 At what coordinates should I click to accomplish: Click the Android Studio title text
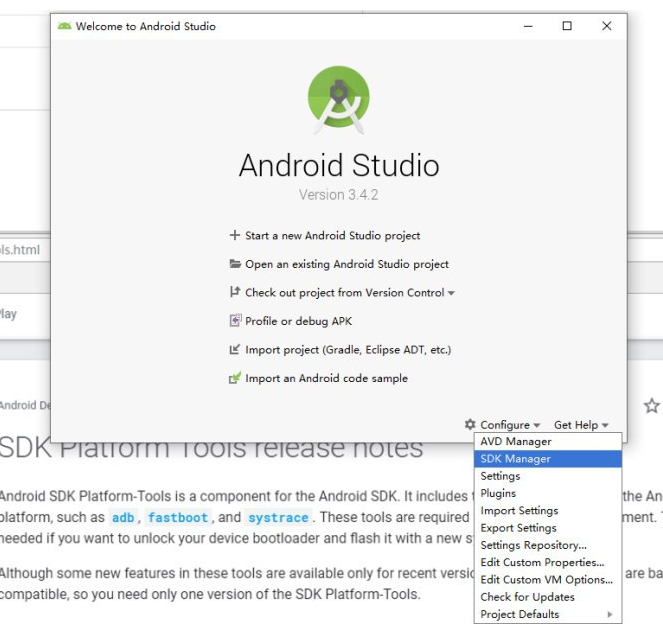coord(339,165)
